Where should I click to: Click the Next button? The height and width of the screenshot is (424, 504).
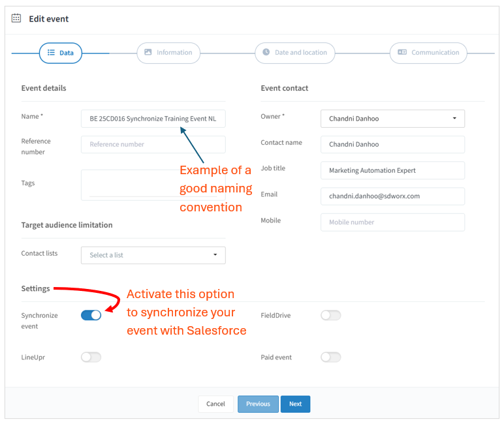point(296,404)
